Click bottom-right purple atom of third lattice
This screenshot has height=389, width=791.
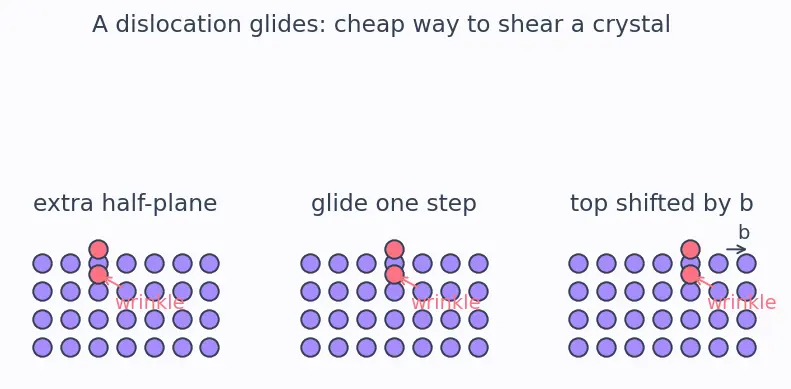coord(746,348)
